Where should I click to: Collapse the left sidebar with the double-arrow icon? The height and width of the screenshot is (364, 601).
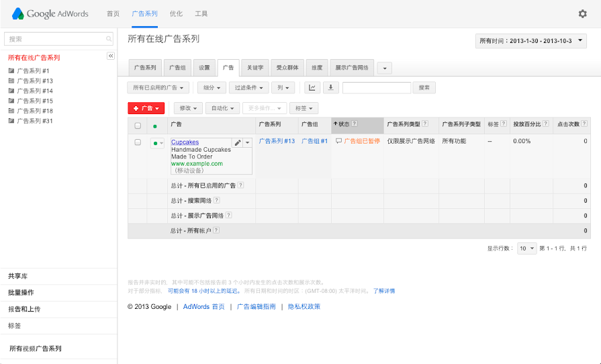click(x=111, y=56)
